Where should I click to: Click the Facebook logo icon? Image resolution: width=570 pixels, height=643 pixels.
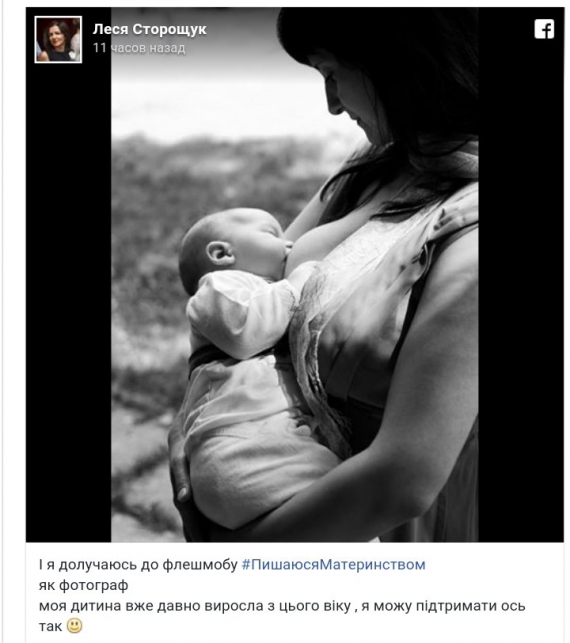click(x=544, y=29)
